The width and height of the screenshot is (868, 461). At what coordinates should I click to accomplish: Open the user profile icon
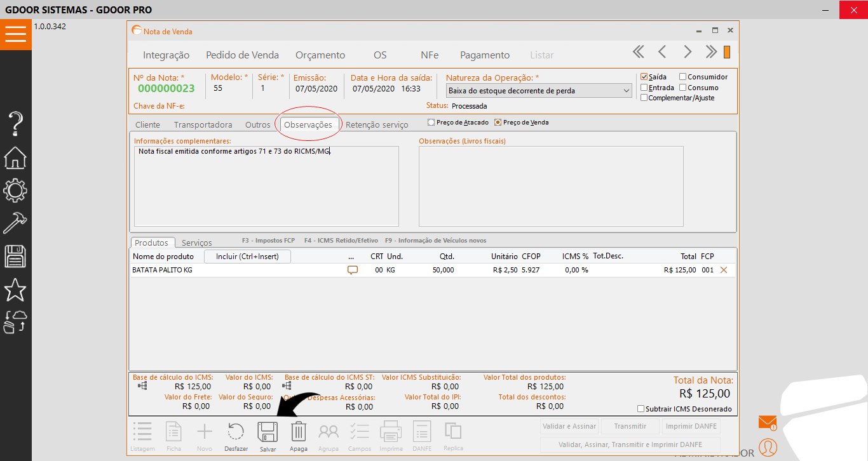tap(768, 448)
